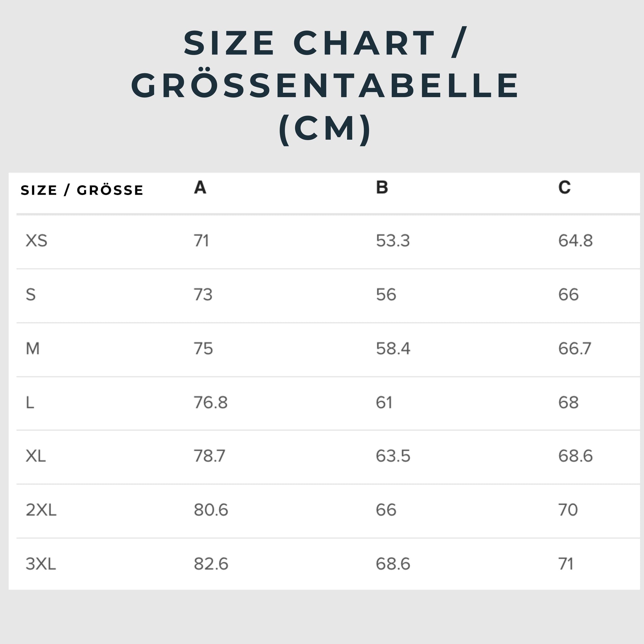Image resolution: width=644 pixels, height=644 pixels.
Task: Click the XS size row label
Action: (37, 241)
